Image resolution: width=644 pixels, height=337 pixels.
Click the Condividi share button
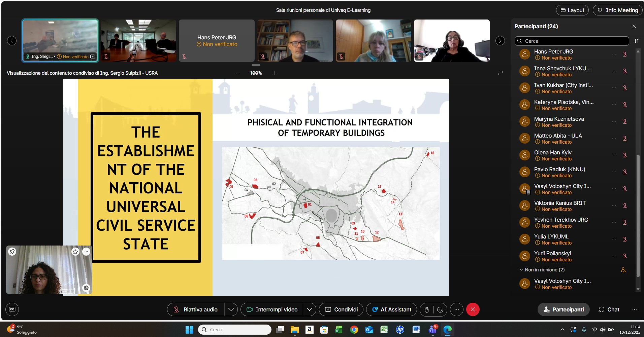(341, 309)
